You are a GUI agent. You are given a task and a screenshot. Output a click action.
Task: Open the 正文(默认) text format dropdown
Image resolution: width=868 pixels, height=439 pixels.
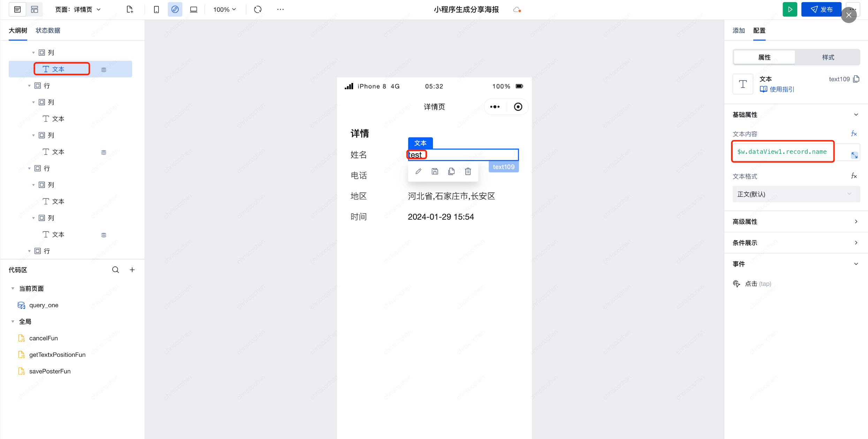[796, 194]
